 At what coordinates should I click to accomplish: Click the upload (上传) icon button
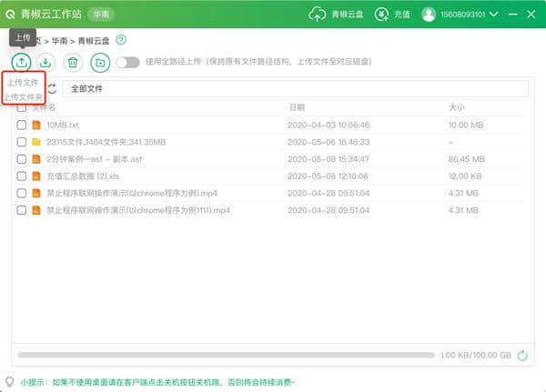21,62
